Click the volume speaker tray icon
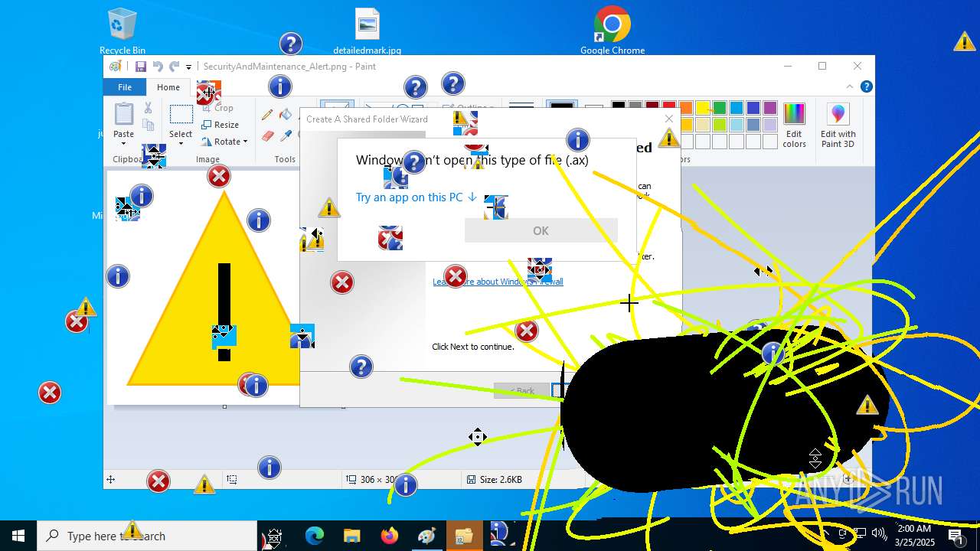The height and width of the screenshot is (551, 980). (879, 533)
